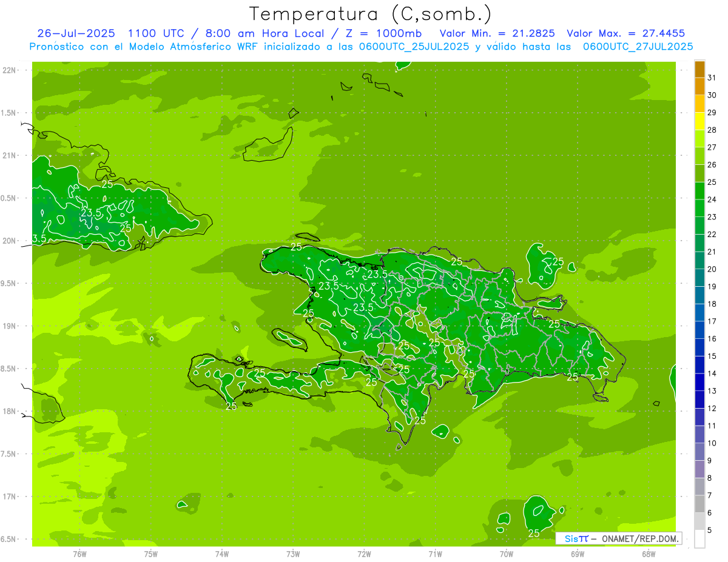The width and height of the screenshot is (728, 562).
Task: Click the gray swatch between 6 and 7
Action: click(x=699, y=504)
